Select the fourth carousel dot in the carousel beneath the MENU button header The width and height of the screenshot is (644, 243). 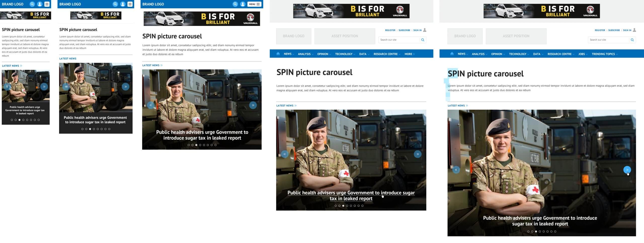tap(200, 145)
